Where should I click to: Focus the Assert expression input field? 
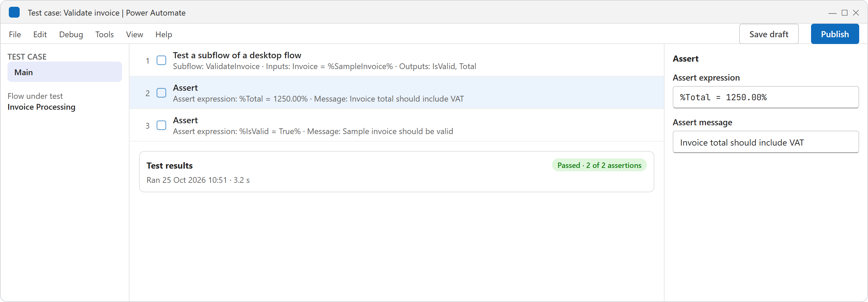766,97
